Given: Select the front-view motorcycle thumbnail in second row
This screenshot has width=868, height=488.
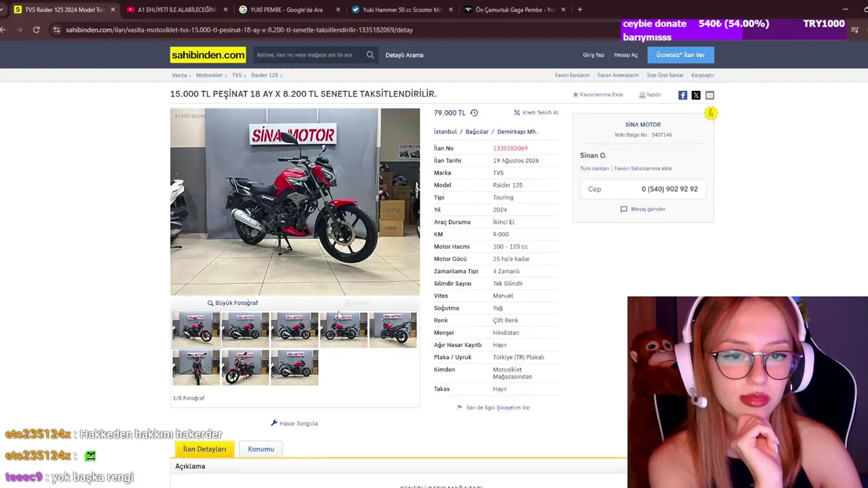Looking at the screenshot, I should coord(196,367).
